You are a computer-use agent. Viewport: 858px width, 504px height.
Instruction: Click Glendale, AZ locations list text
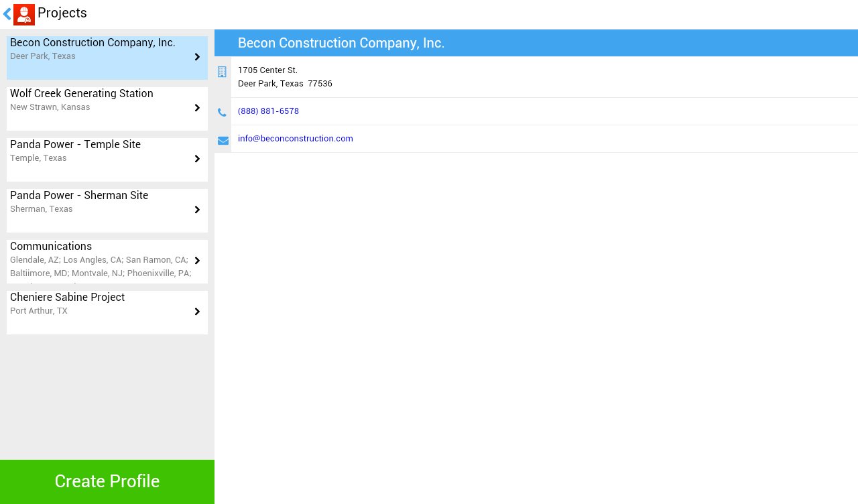(x=101, y=267)
